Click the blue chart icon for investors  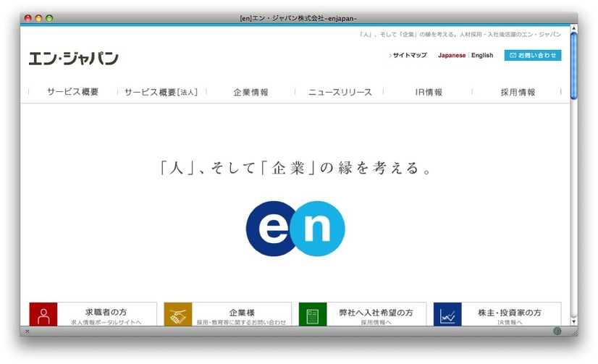pos(447,315)
